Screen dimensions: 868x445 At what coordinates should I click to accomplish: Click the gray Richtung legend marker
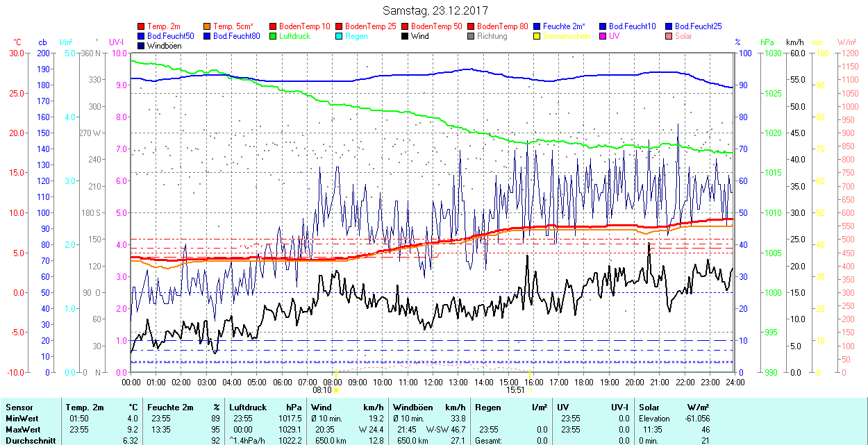tap(471, 36)
